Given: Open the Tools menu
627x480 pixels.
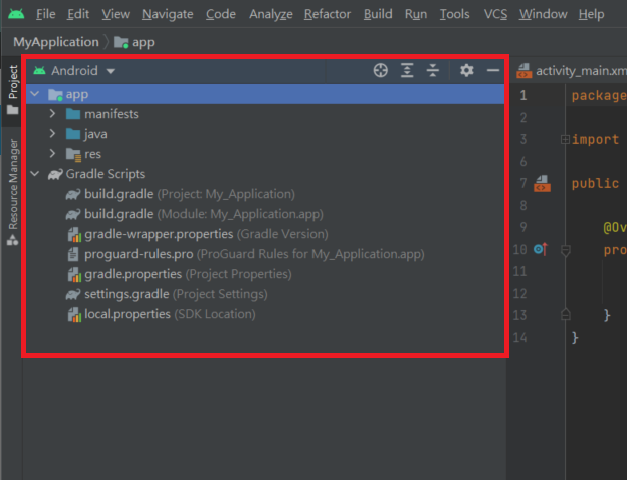Looking at the screenshot, I should (454, 14).
